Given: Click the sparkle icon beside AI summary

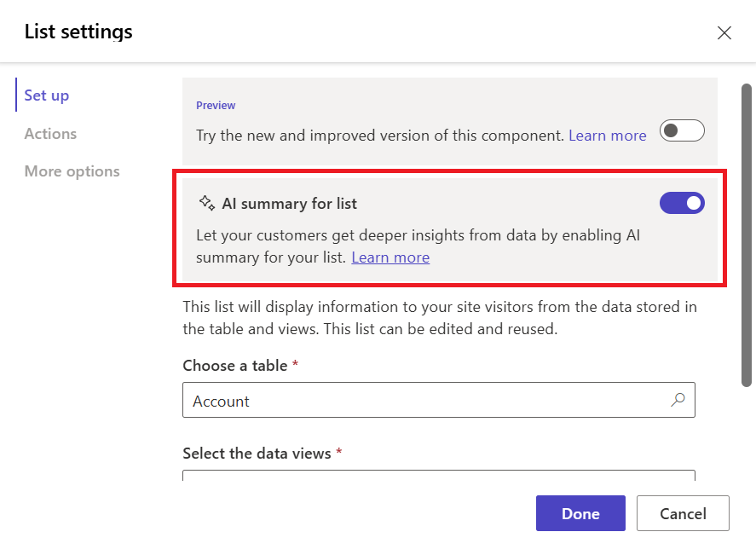Looking at the screenshot, I should pyautogui.click(x=206, y=204).
